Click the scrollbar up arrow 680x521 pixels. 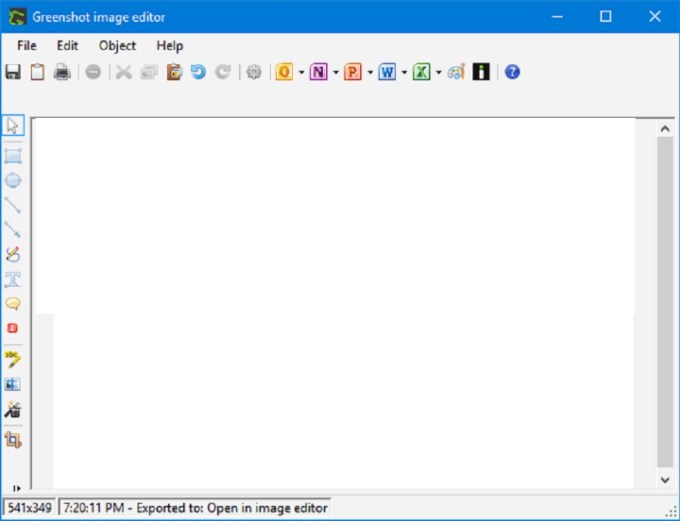[x=665, y=128]
